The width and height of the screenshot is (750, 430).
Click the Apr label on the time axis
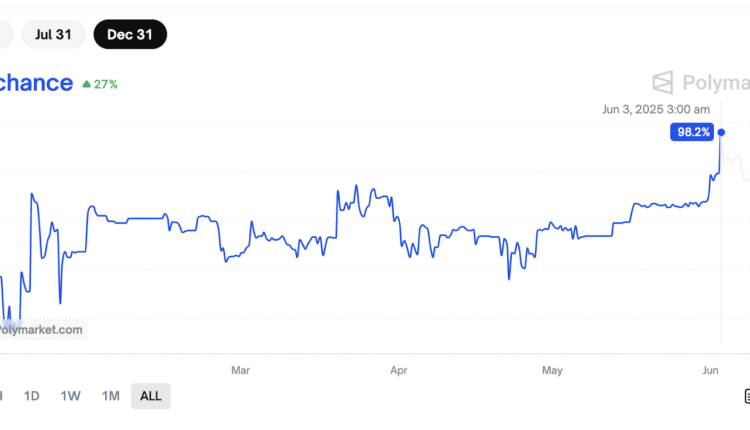click(399, 370)
